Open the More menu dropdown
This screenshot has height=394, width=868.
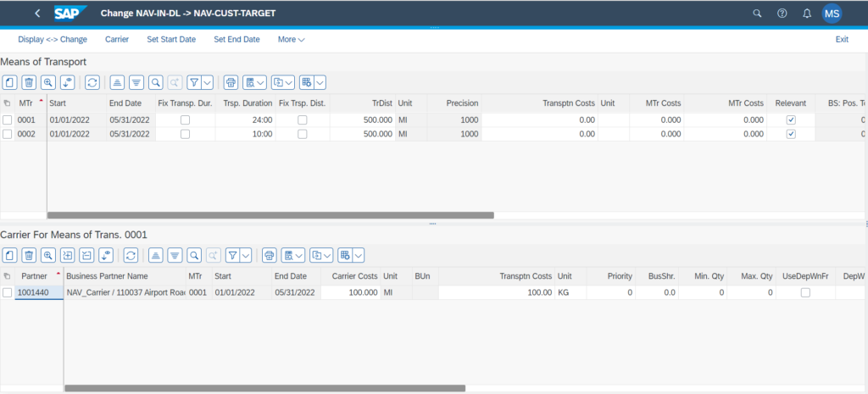coord(291,39)
